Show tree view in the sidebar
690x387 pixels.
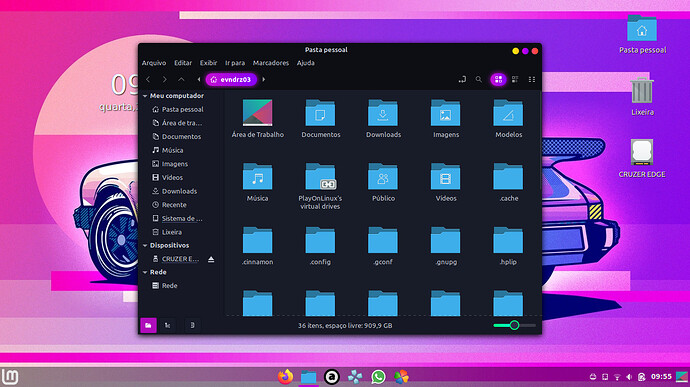(168, 325)
